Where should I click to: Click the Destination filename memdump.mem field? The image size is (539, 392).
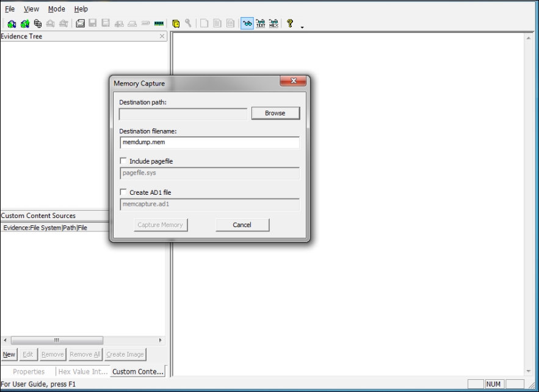(210, 142)
